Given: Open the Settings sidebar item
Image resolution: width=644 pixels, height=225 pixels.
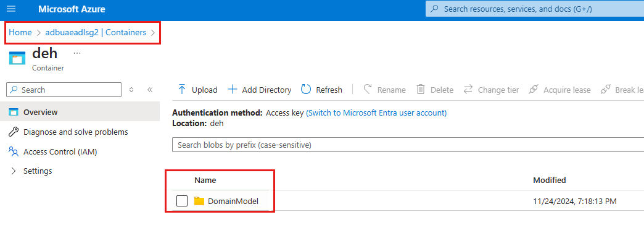Looking at the screenshot, I should (x=38, y=171).
